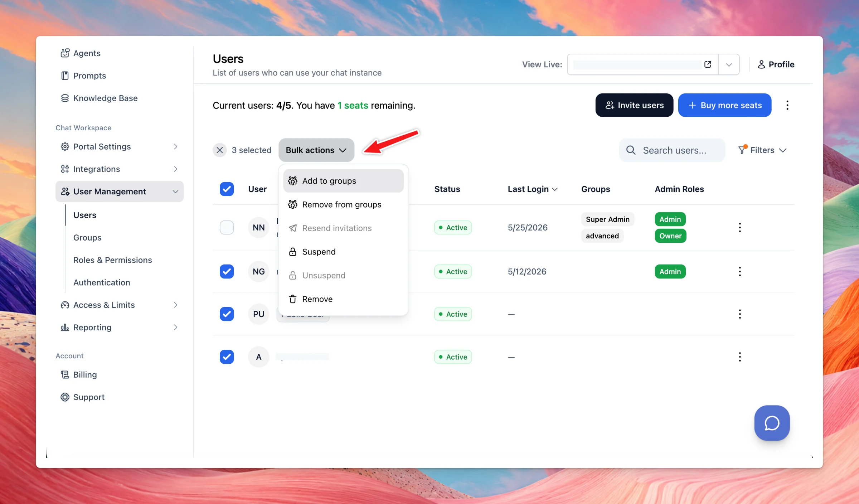Open the Agents page from the sidebar
The image size is (859, 504).
point(81,53)
